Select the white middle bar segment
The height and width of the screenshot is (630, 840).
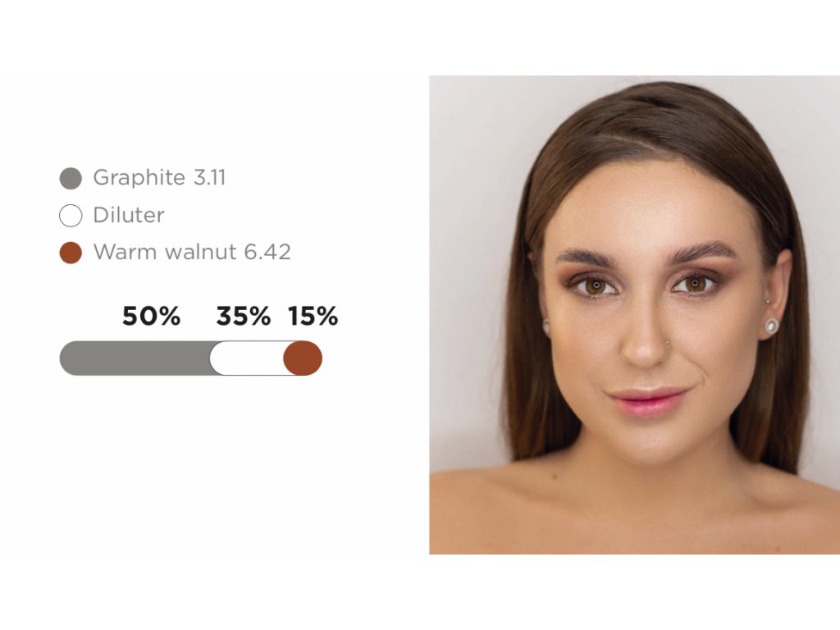coord(246,358)
